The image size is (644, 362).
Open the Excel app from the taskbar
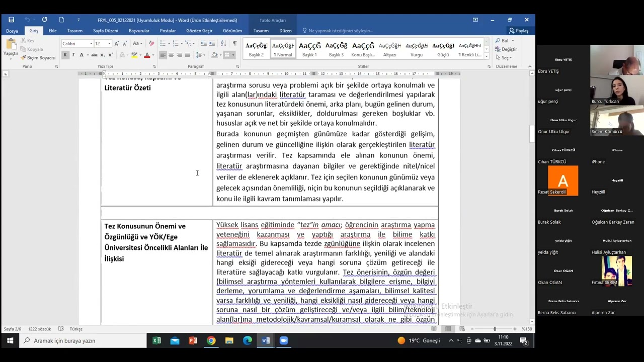click(x=156, y=340)
